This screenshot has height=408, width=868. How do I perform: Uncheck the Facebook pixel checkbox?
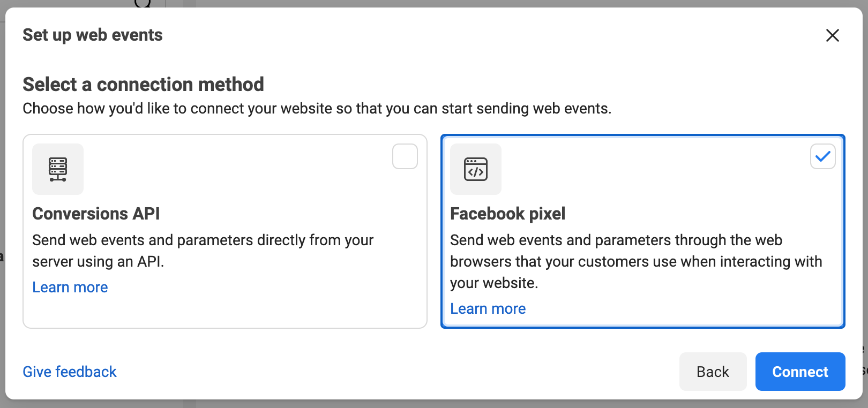click(x=823, y=156)
